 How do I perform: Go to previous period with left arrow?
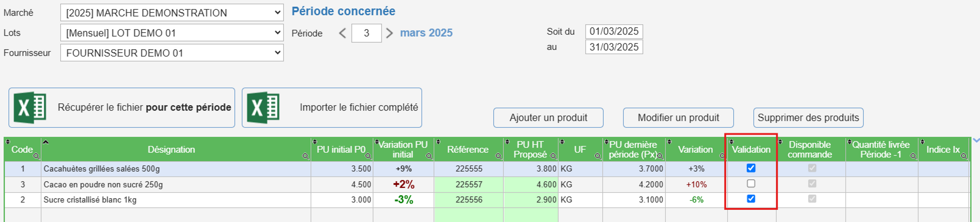pos(343,33)
